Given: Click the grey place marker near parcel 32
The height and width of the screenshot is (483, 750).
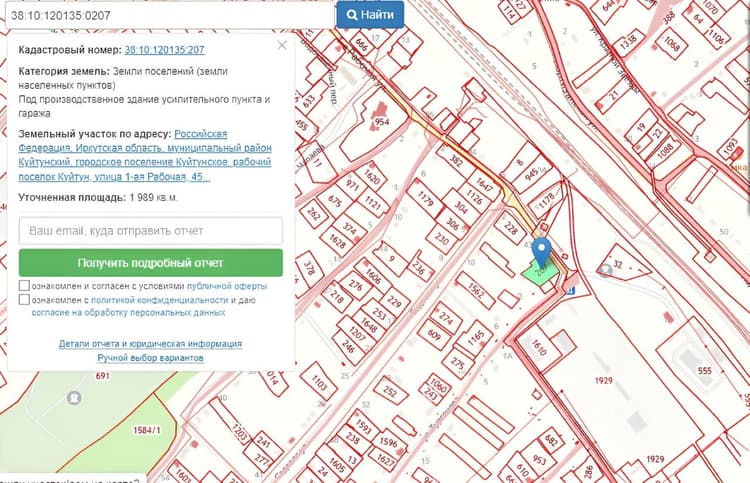Looking at the screenshot, I should (606, 271).
